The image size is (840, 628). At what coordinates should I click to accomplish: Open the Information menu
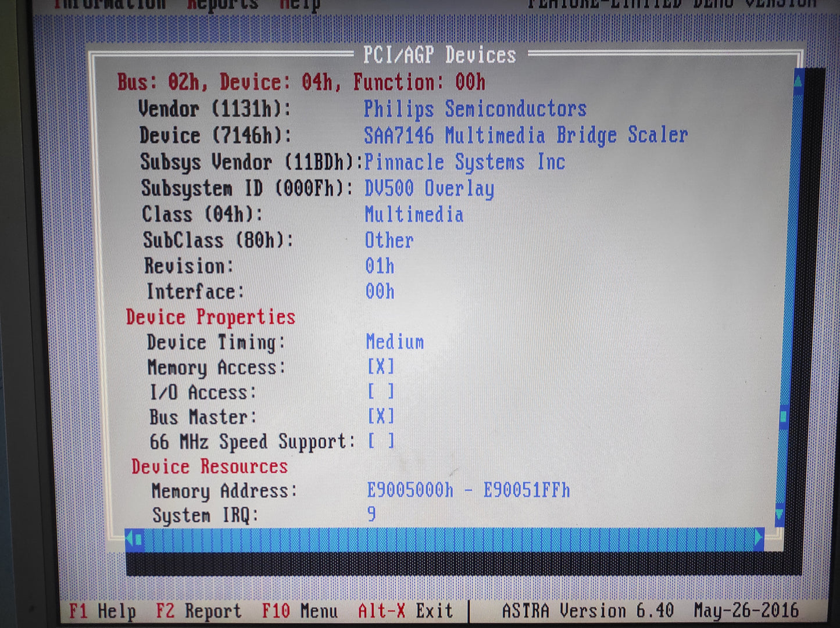coord(109,5)
